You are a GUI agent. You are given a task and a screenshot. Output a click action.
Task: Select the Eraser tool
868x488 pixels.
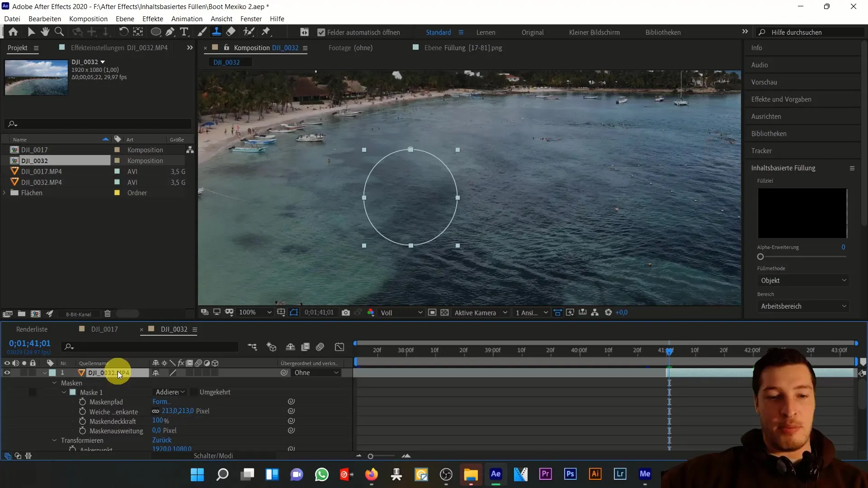tap(231, 32)
